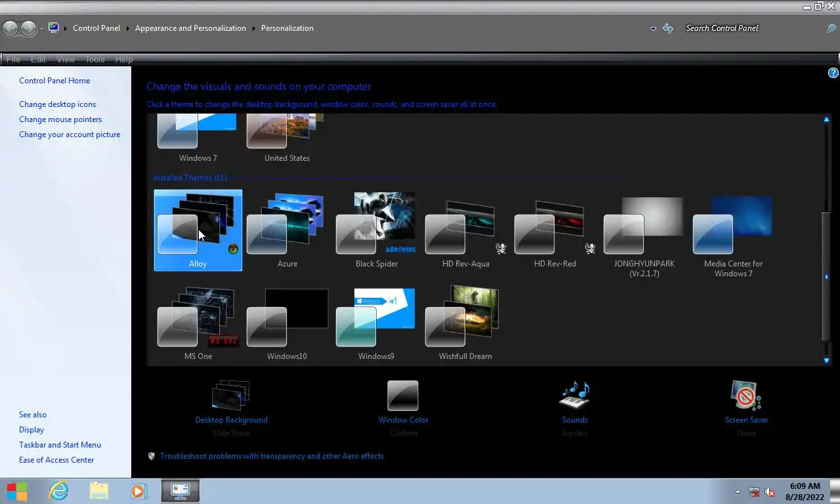Open the Windows Start button

17,491
